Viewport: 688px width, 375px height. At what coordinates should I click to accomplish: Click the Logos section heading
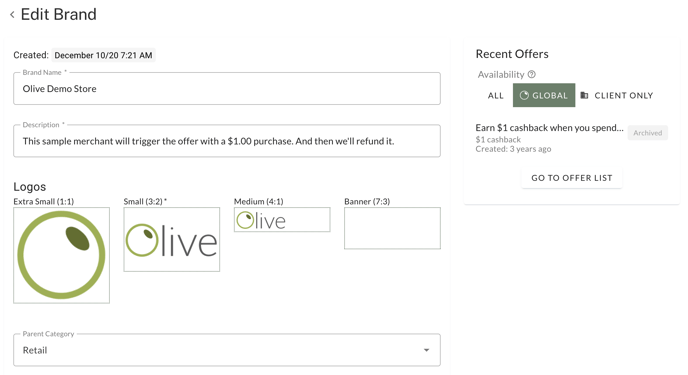point(29,187)
